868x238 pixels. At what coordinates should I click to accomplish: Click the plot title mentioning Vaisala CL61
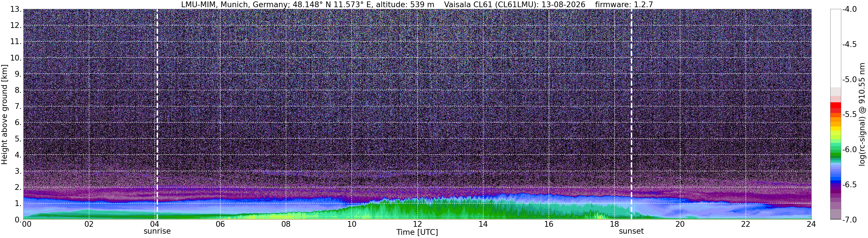[417, 4]
